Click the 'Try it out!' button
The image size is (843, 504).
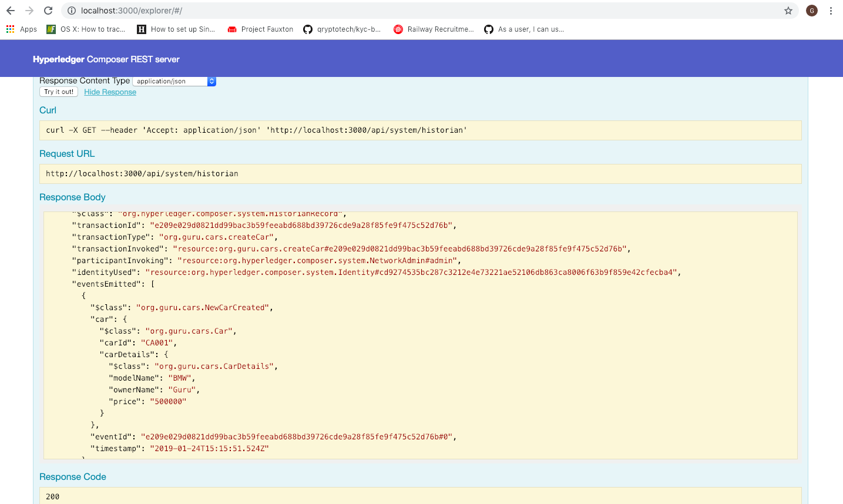click(59, 92)
